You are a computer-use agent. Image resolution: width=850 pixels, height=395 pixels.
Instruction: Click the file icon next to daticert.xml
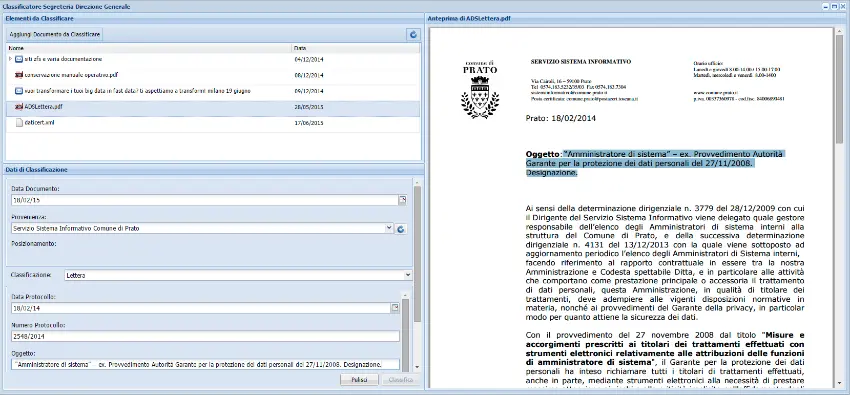(19, 122)
